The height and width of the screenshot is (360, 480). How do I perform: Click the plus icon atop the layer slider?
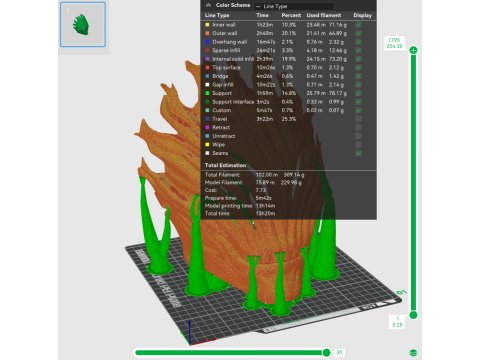tap(413, 50)
